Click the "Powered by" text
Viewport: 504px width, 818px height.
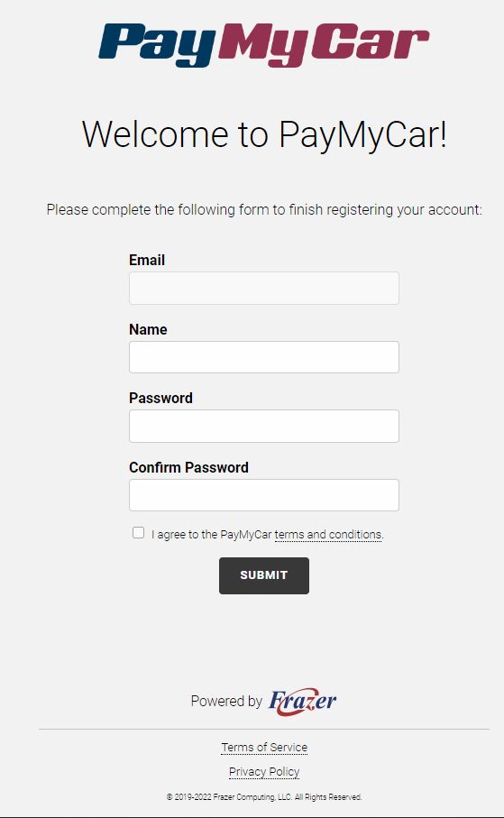(x=226, y=701)
